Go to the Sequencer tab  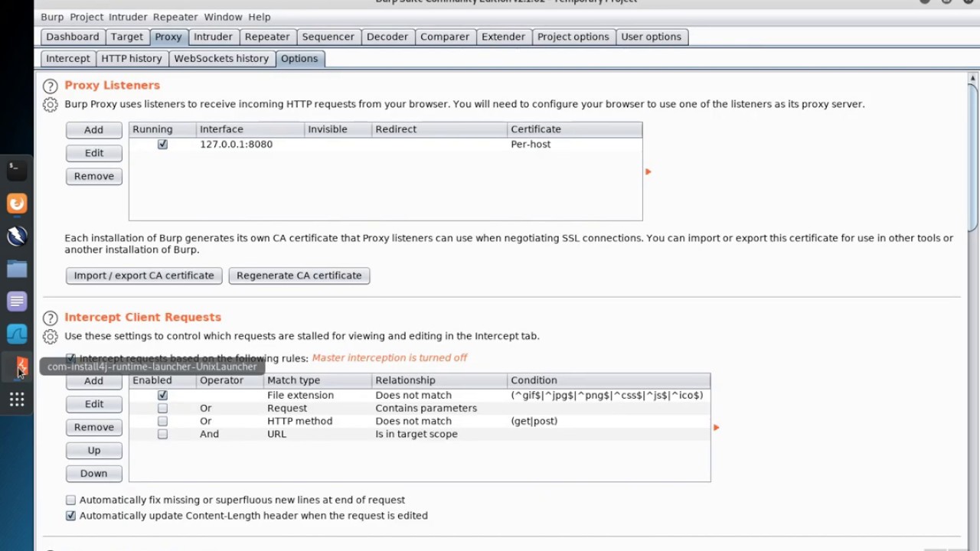[x=328, y=37]
